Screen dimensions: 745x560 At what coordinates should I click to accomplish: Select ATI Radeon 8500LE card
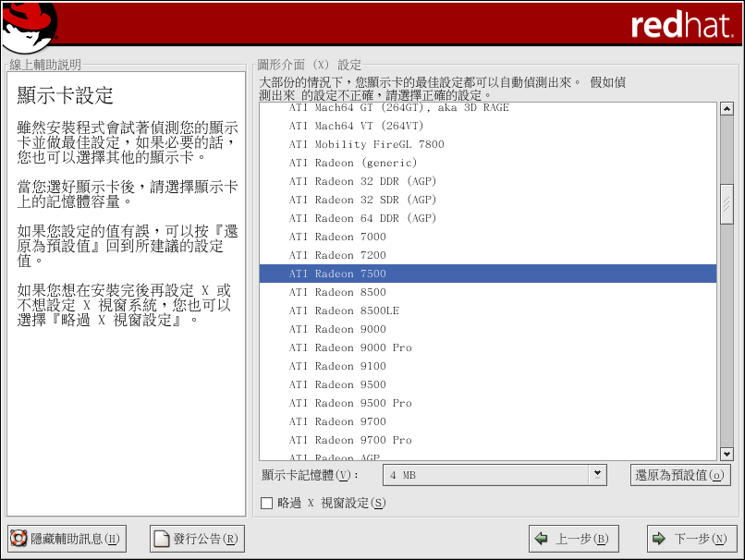pyautogui.click(x=344, y=310)
